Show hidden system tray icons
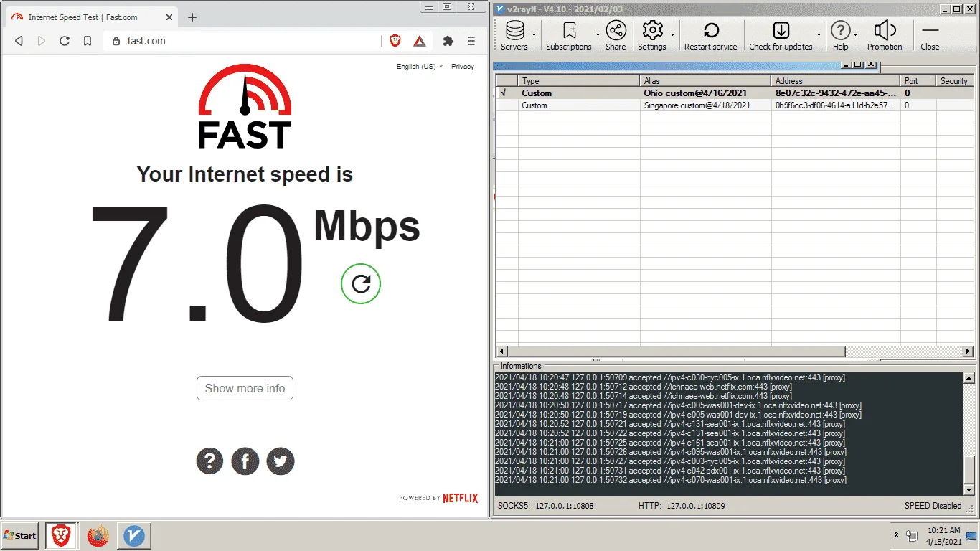Image resolution: width=980 pixels, height=551 pixels. 895,535
